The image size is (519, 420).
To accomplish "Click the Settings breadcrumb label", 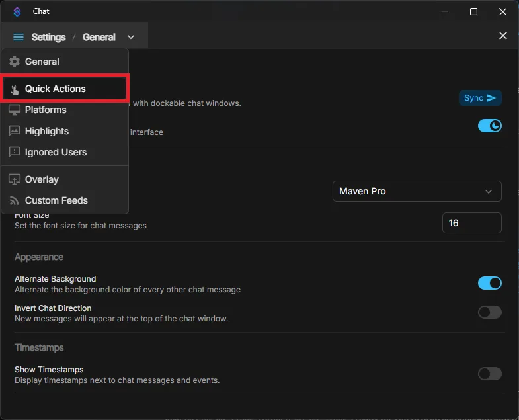I will 49,37.
